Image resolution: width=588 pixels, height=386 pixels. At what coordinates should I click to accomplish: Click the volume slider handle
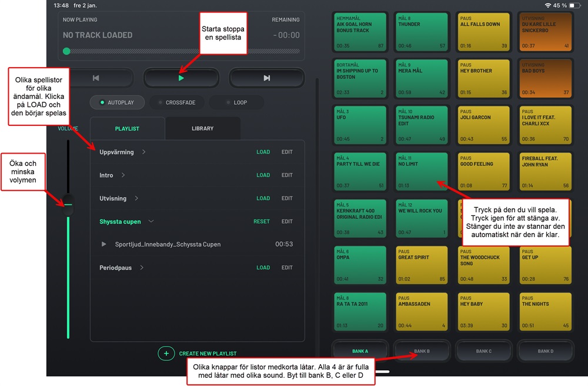pyautogui.click(x=68, y=204)
